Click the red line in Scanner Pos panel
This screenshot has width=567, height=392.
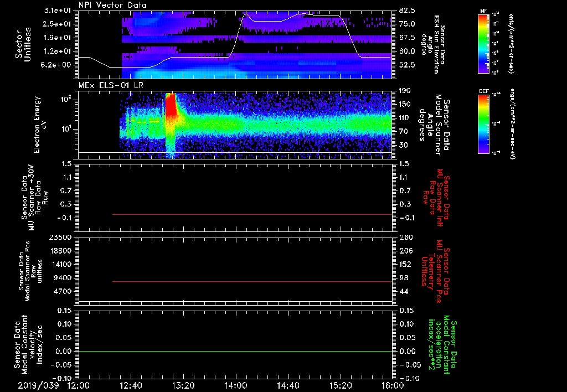click(252, 281)
